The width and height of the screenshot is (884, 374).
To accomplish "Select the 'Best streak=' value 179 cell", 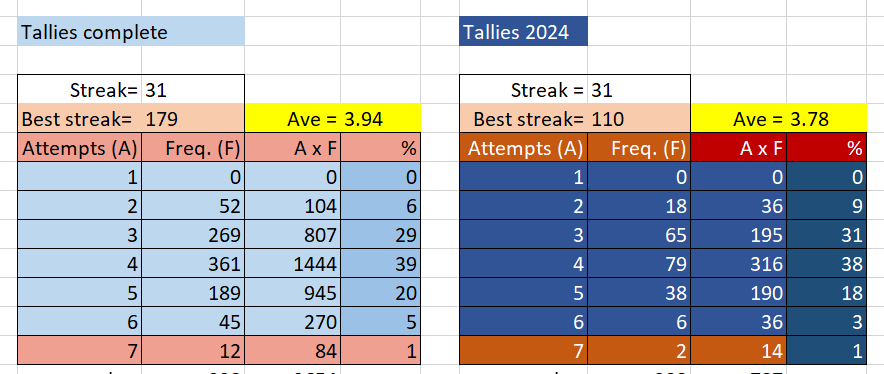I will coord(193,119).
